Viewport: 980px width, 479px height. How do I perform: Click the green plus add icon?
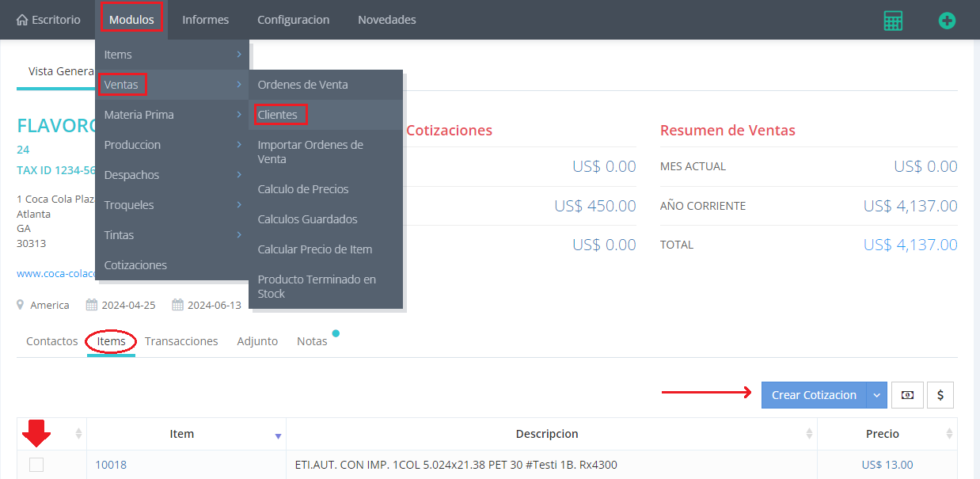[947, 21]
